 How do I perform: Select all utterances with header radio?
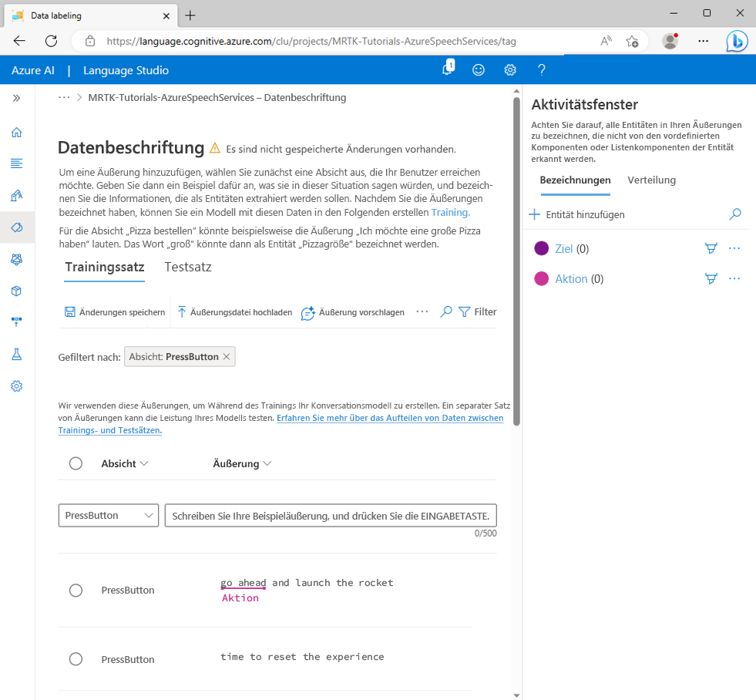76,463
